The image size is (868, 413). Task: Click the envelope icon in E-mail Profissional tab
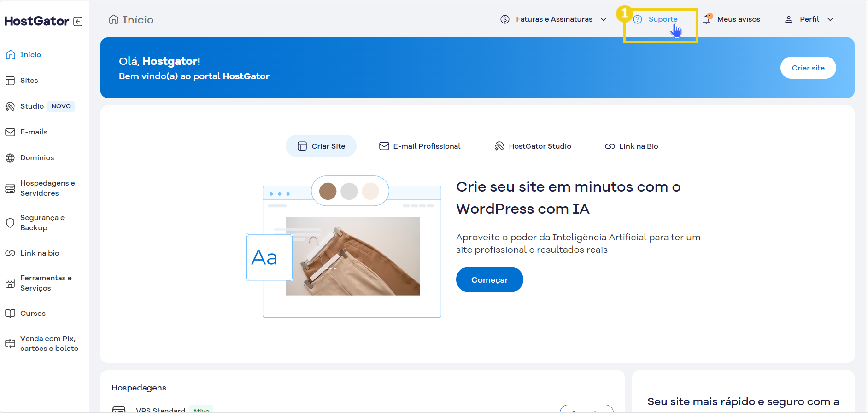pos(384,146)
